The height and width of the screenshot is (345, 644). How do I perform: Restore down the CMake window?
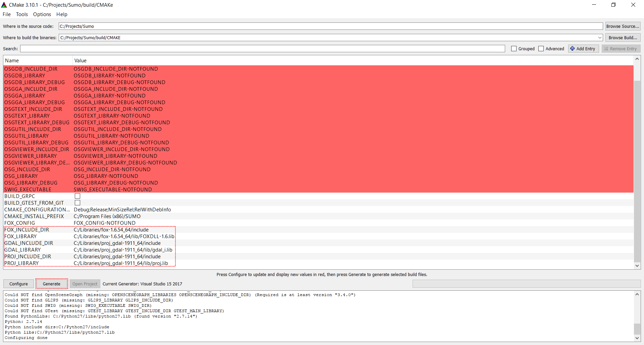[613, 5]
